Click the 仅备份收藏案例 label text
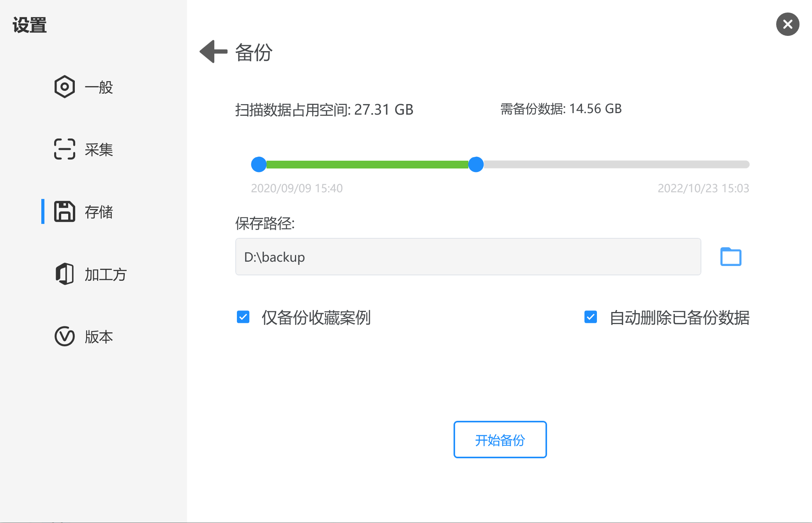The image size is (812, 523). pos(316,317)
